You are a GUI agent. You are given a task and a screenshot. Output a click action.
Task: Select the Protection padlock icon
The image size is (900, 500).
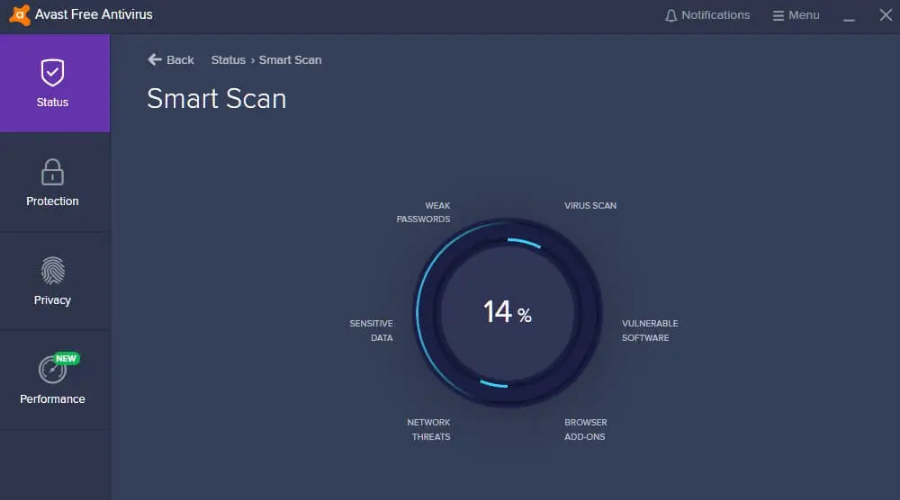point(52,172)
